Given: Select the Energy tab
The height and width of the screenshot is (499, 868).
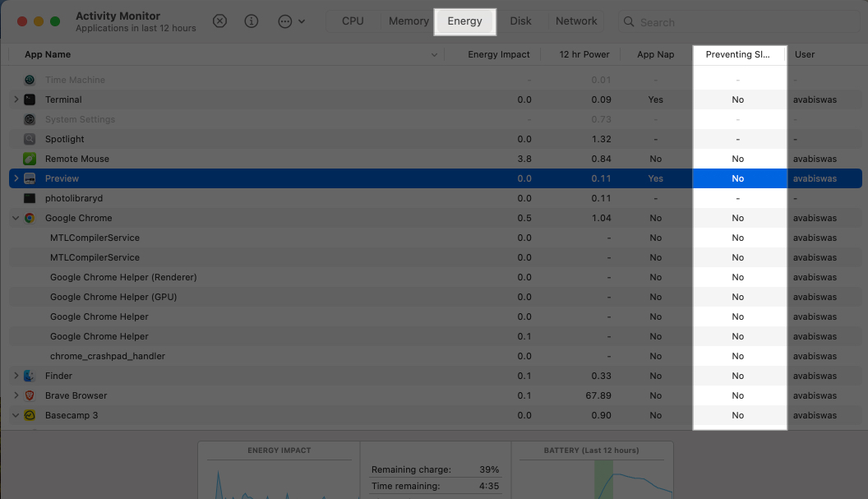Looking at the screenshot, I should coord(465,21).
